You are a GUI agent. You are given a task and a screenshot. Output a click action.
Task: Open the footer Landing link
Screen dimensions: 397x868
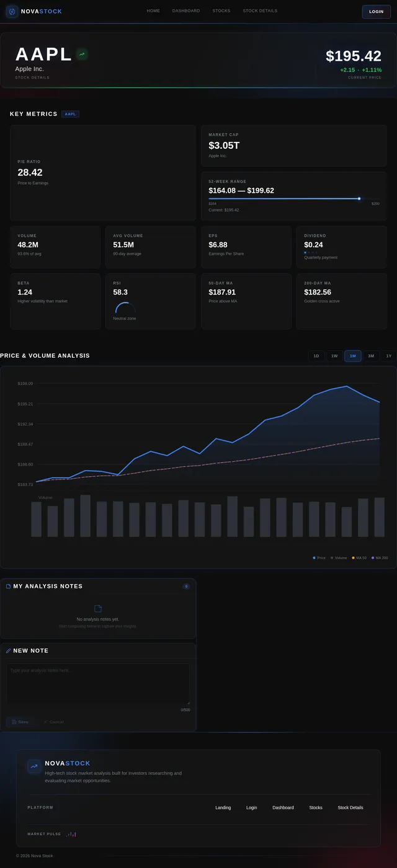[223, 808]
